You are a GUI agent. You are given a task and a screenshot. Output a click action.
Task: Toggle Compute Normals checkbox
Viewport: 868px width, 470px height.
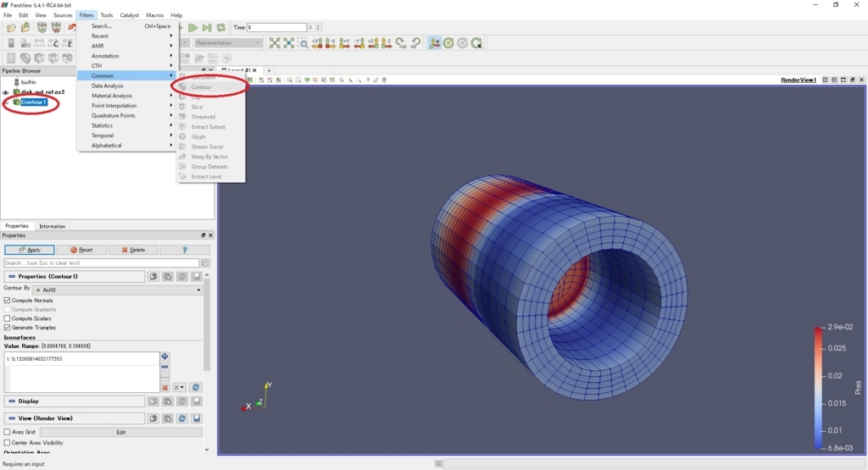pos(7,301)
